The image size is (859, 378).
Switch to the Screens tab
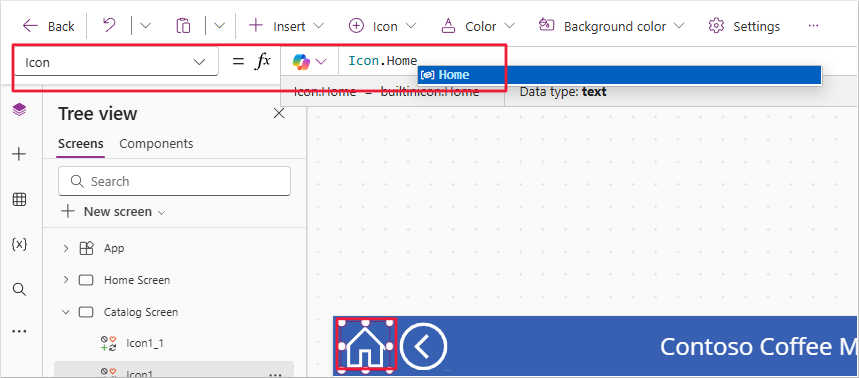pos(81,144)
